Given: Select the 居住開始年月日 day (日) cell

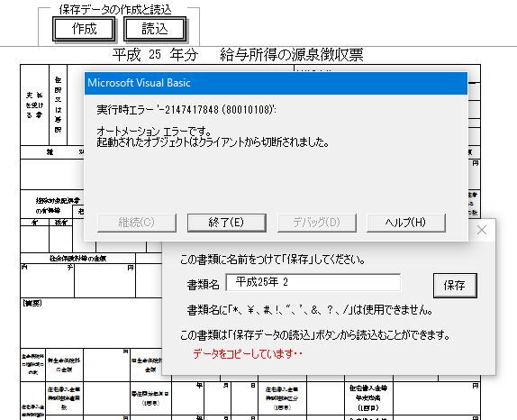Looking at the screenshot, I should (x=245, y=398).
